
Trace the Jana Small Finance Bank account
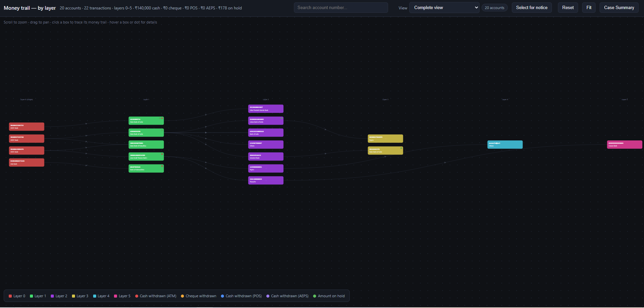(x=146, y=157)
